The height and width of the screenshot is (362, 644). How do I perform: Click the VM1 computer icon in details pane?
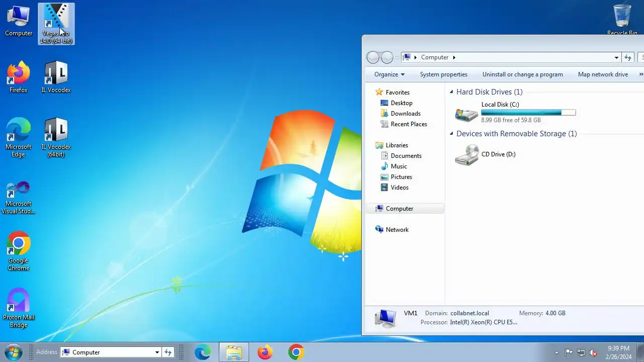tap(385, 318)
